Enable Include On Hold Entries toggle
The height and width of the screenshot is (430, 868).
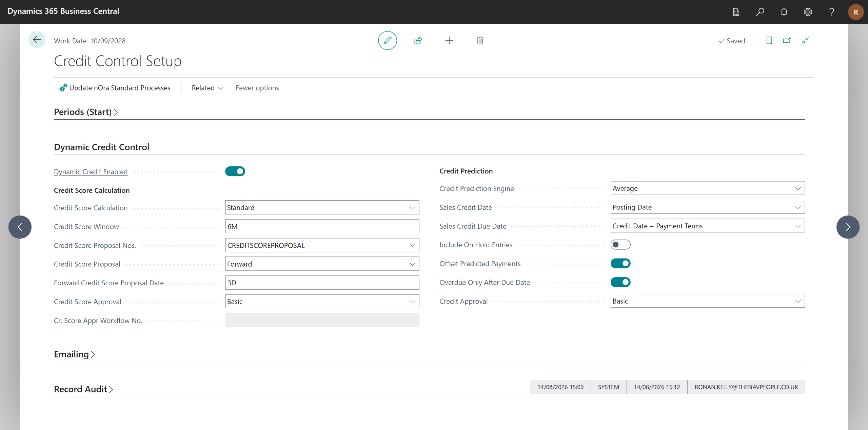pos(620,245)
